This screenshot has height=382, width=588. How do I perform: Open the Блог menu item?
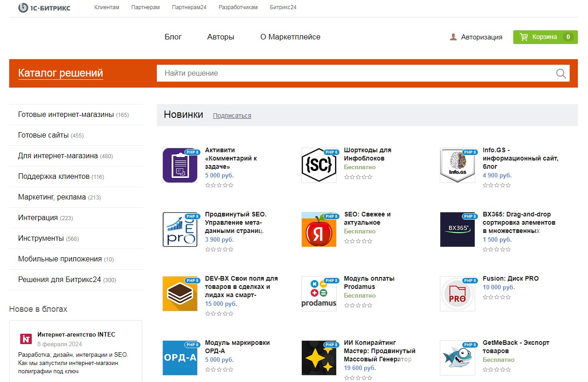[x=173, y=37]
